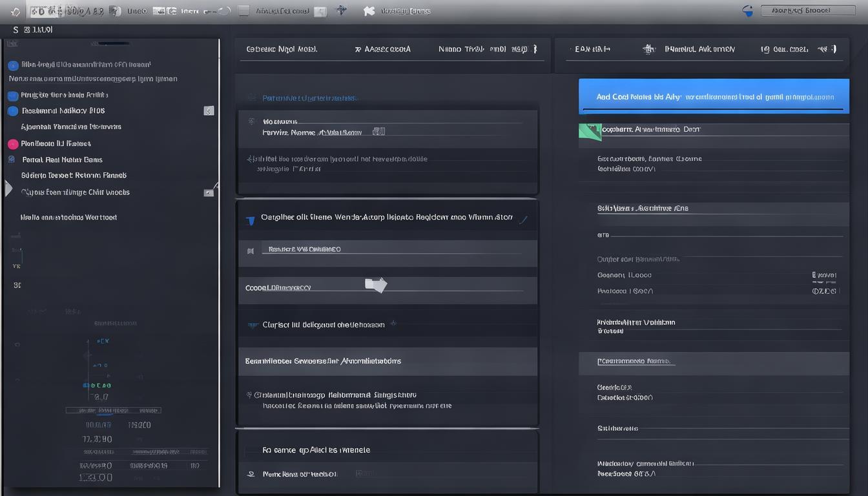Toggle the third blue circle in left sidebar

point(12,111)
